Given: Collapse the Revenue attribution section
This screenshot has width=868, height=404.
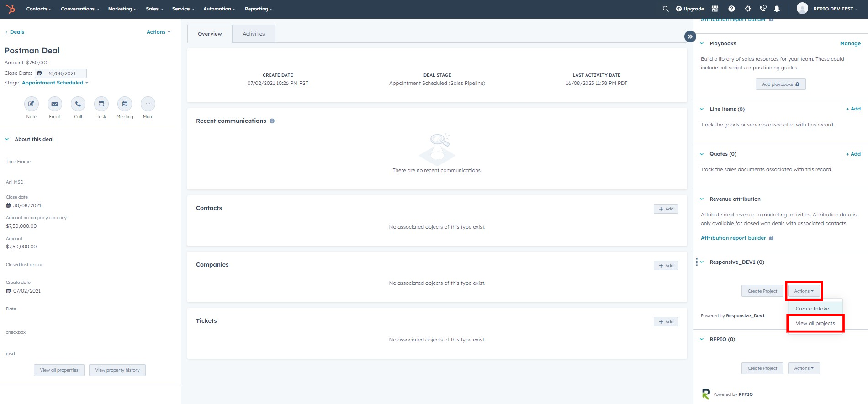Looking at the screenshot, I should tap(702, 199).
